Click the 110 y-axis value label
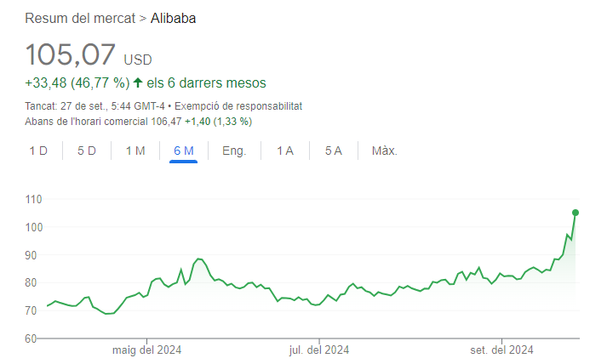This screenshot has height=364, width=607. coord(34,199)
